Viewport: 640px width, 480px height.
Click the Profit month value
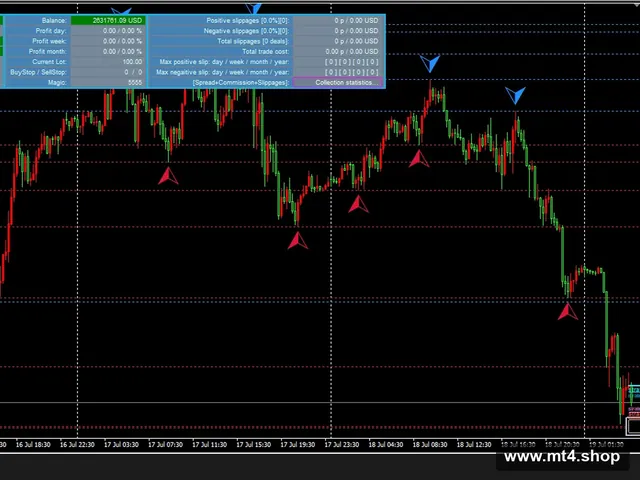(122, 51)
